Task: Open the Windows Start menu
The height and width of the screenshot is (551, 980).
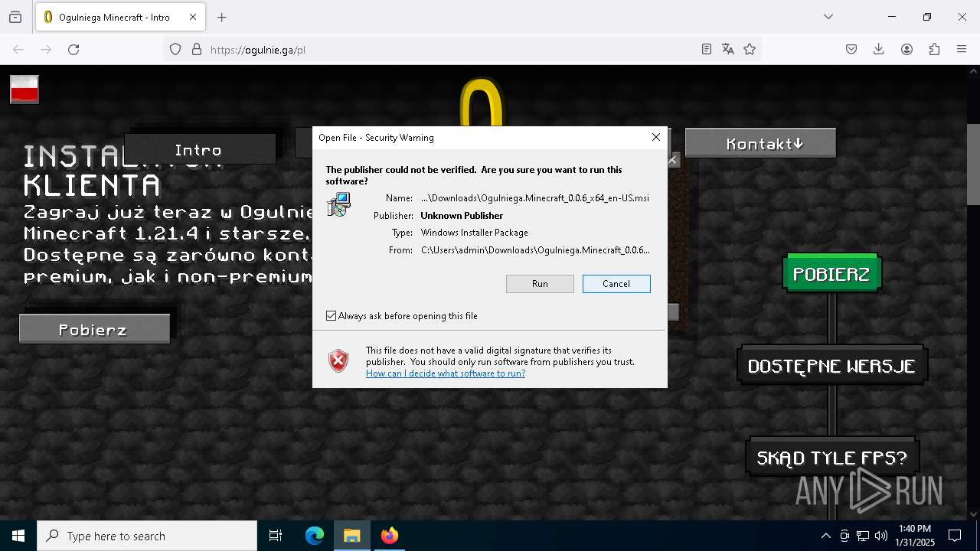Action: tap(18, 536)
